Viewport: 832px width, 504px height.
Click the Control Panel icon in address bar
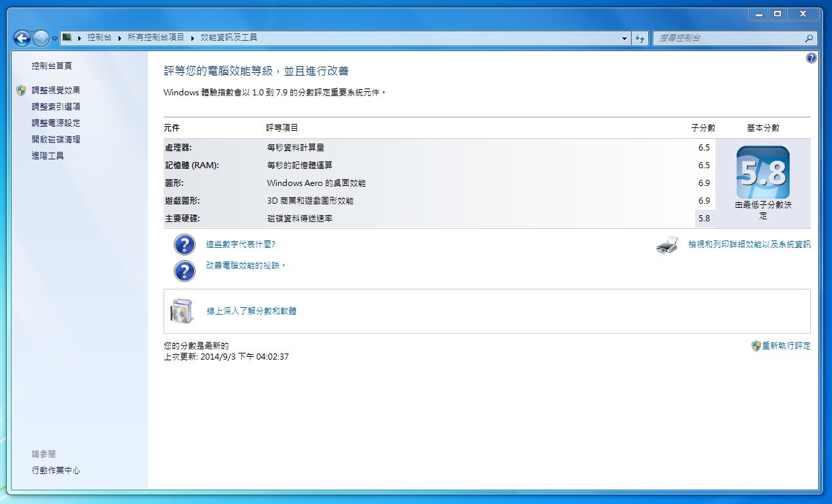tap(67, 37)
